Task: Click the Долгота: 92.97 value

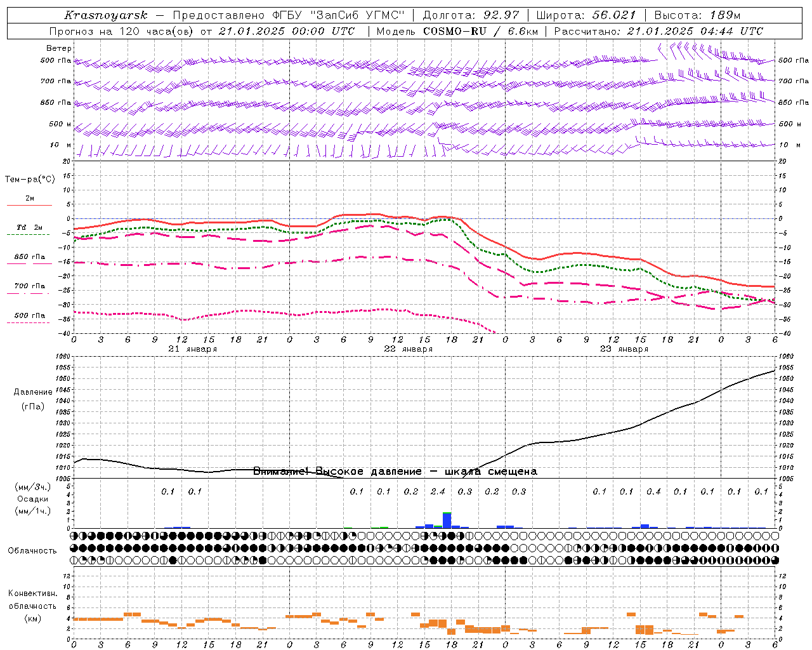Action: click(x=471, y=15)
